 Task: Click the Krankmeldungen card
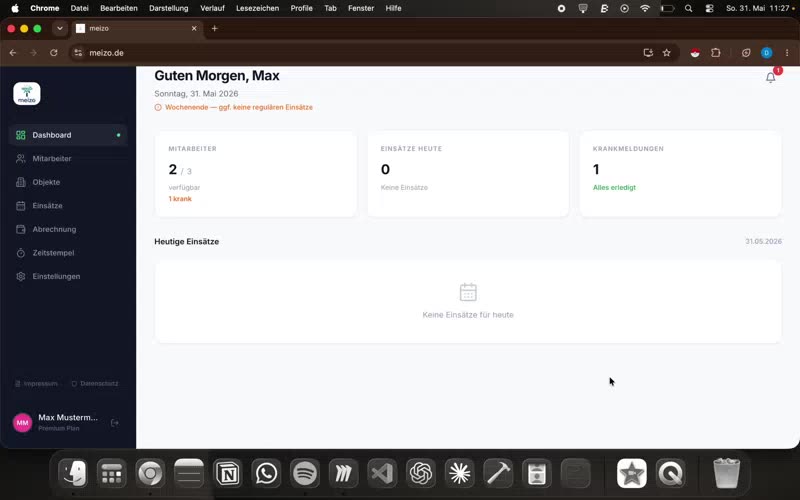(x=680, y=174)
